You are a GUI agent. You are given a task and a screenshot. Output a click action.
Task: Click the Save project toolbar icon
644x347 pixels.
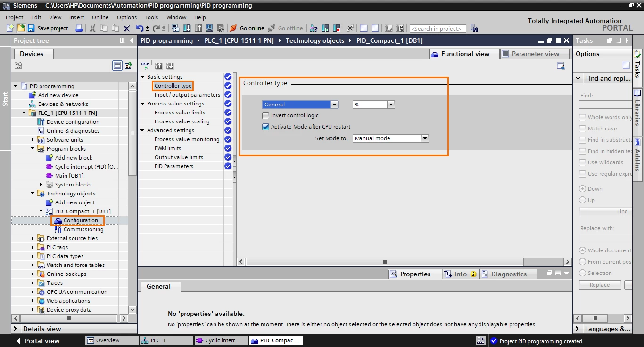(31, 28)
